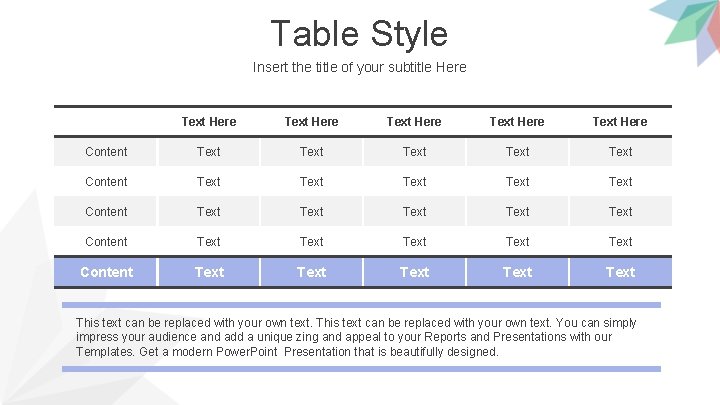The width and height of the screenshot is (720, 405).
Task: Click the "Table Style" slide title
Action: pyautogui.click(x=359, y=34)
